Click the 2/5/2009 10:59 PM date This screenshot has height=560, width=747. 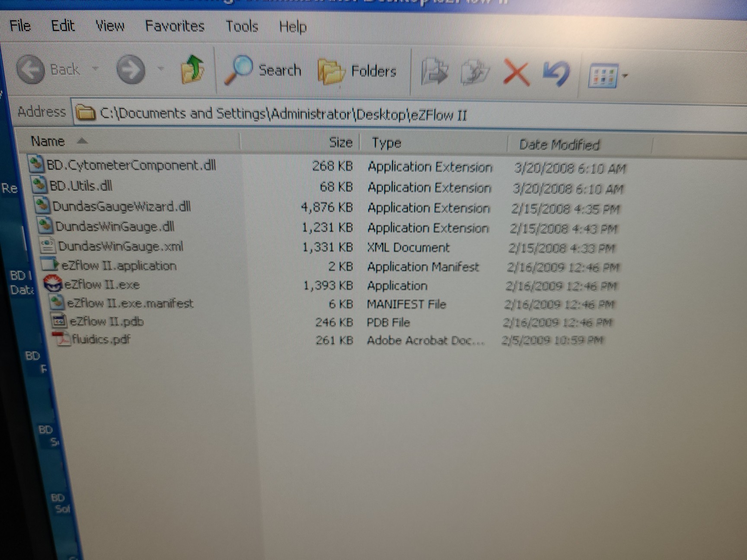point(552,340)
